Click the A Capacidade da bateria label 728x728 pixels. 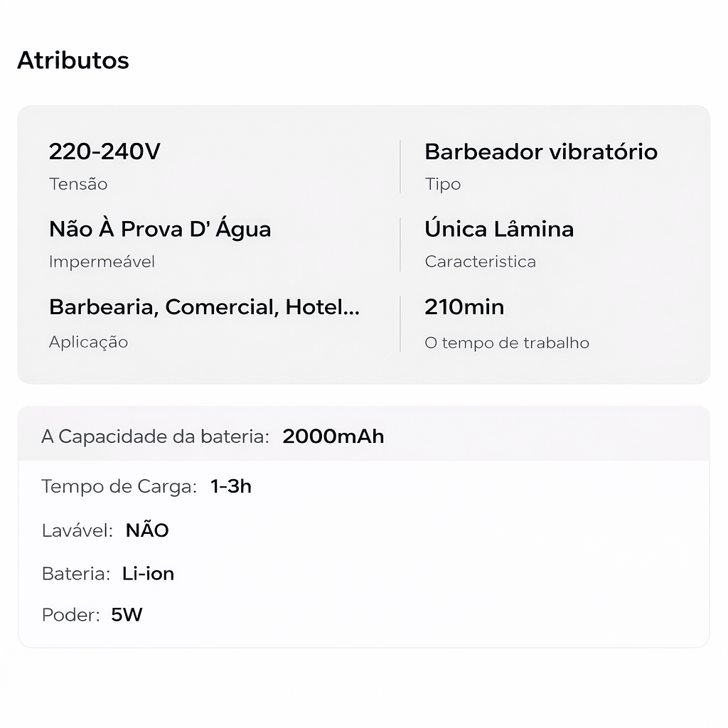[155, 437]
